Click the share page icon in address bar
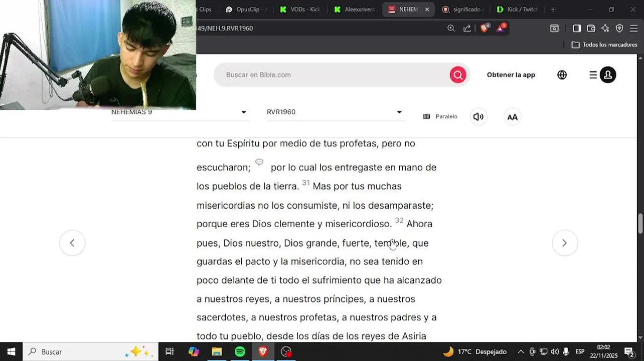 click(x=467, y=28)
